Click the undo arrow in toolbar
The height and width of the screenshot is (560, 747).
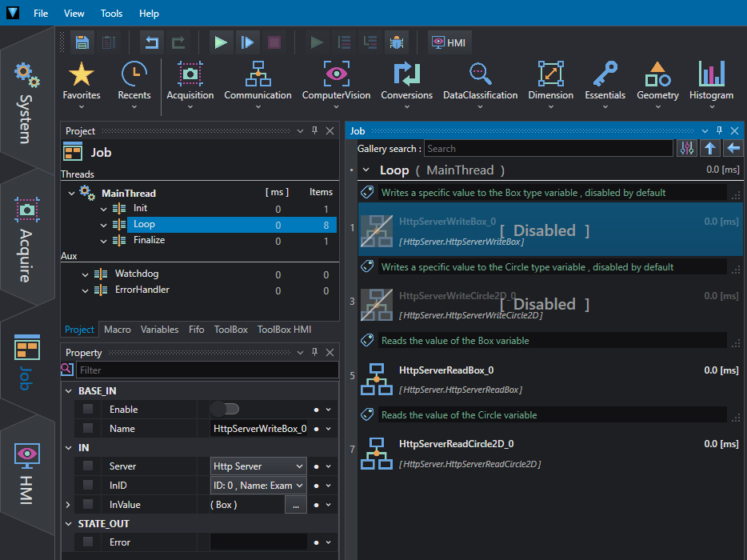pyautogui.click(x=151, y=43)
